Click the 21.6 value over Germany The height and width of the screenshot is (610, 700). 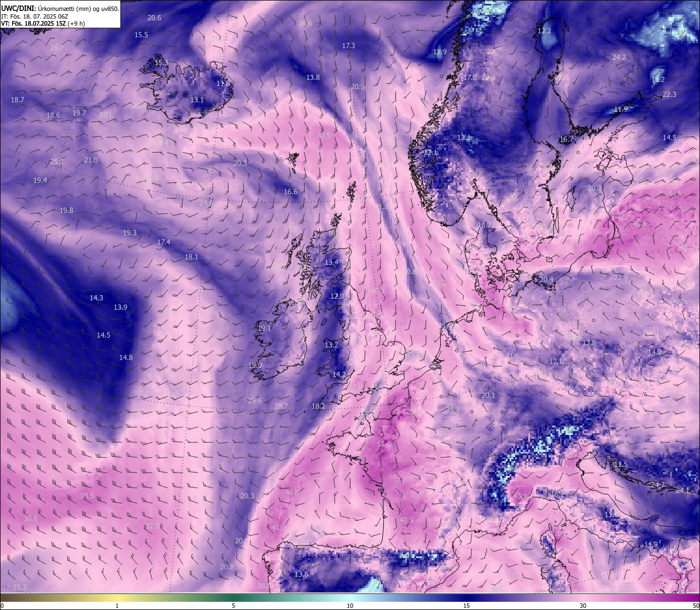tap(512, 356)
